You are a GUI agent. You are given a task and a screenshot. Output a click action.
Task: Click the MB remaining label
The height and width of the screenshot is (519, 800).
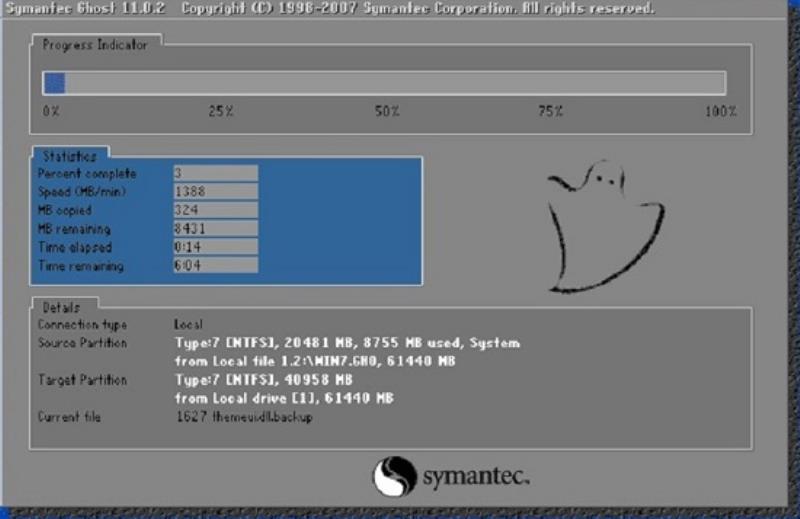74,229
